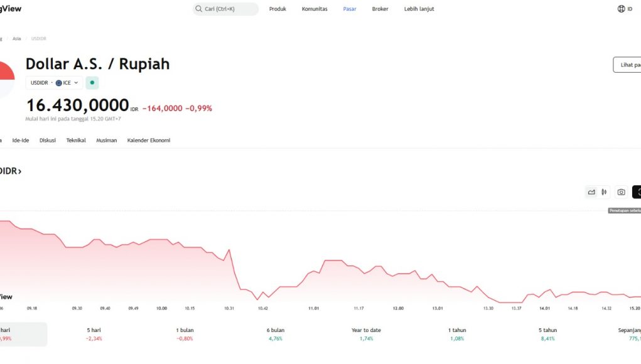Switch chart to candlestick style

coord(604,192)
